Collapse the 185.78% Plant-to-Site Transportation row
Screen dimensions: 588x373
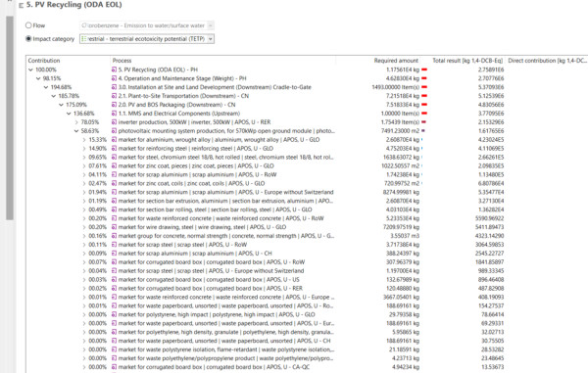click(53, 96)
